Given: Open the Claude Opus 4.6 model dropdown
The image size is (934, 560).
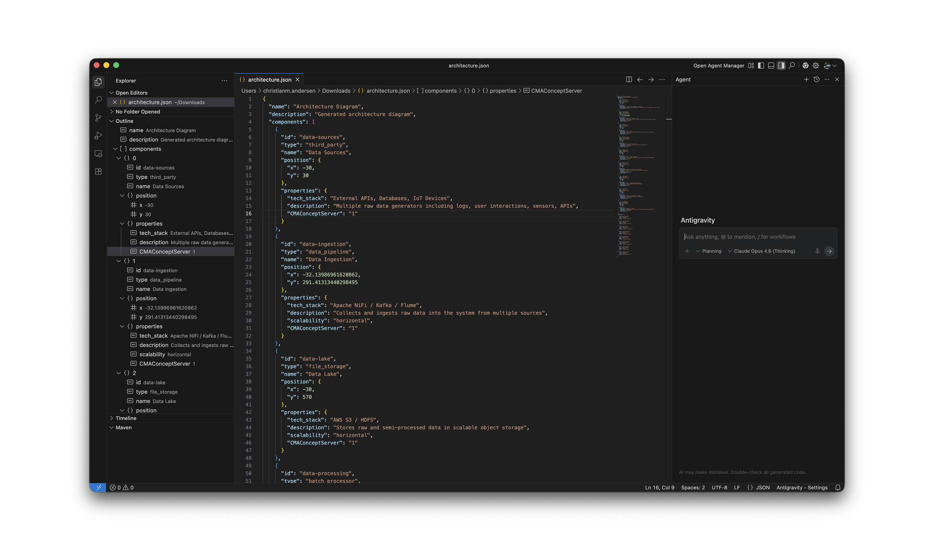Looking at the screenshot, I should (x=761, y=251).
